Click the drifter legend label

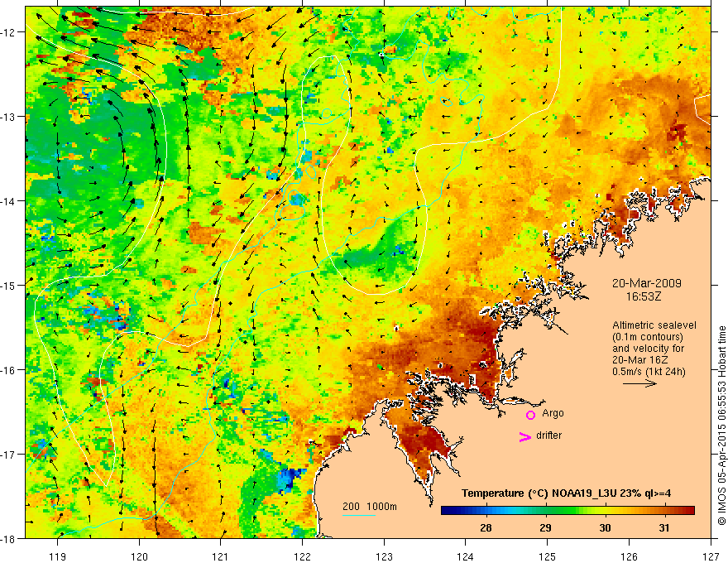pyautogui.click(x=548, y=435)
